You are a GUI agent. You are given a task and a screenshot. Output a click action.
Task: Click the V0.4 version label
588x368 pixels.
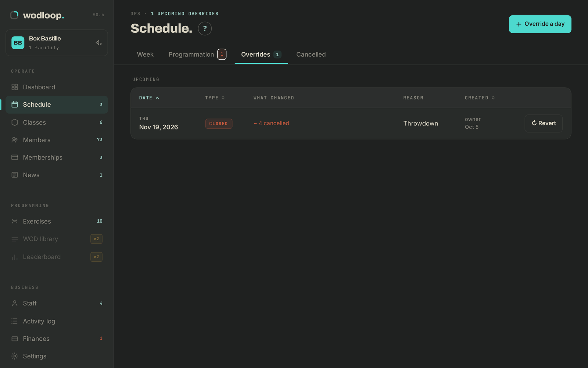(x=98, y=15)
